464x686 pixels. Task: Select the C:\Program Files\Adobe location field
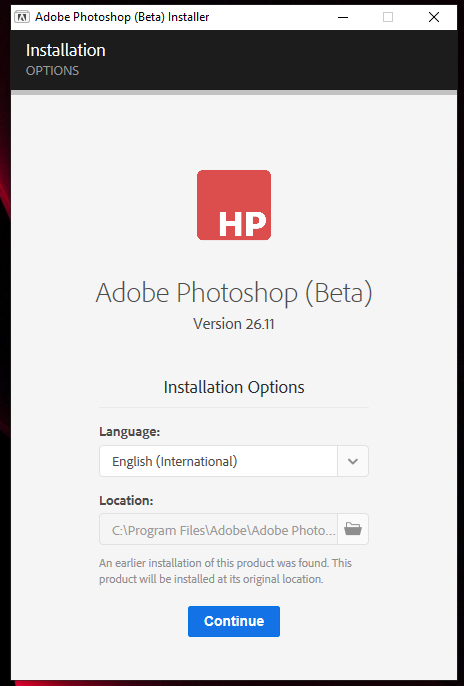(x=218, y=529)
